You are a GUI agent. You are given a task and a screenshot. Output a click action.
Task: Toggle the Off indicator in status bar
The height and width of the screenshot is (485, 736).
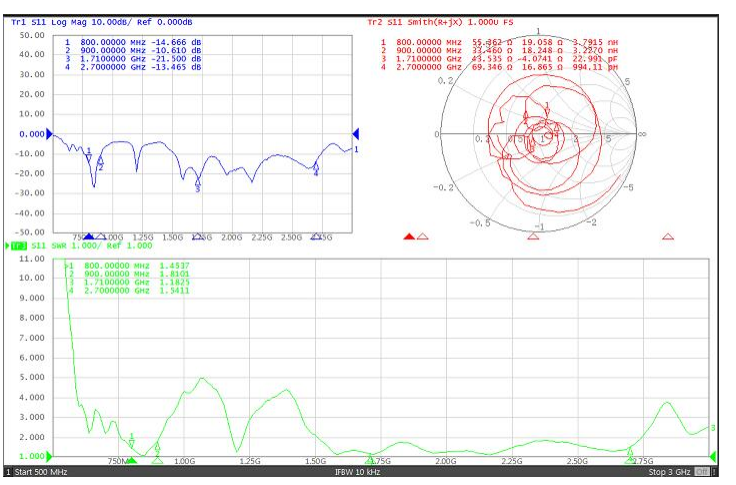(x=702, y=472)
